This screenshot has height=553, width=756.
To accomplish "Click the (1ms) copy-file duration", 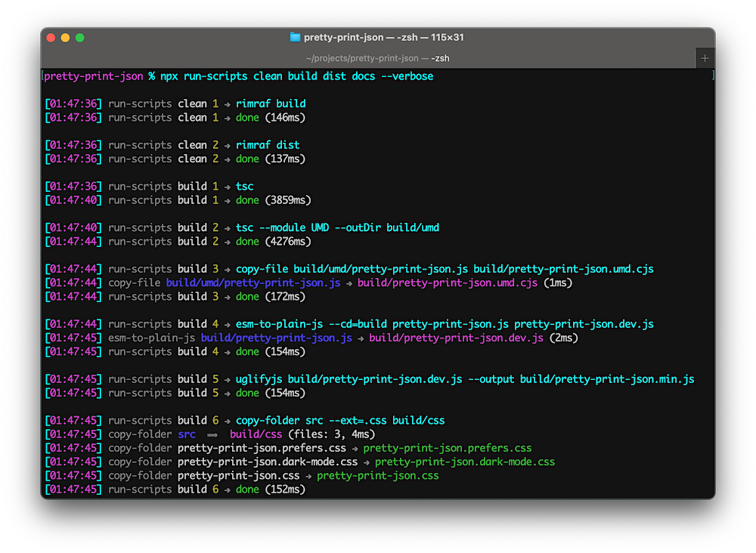I will 559,283.
